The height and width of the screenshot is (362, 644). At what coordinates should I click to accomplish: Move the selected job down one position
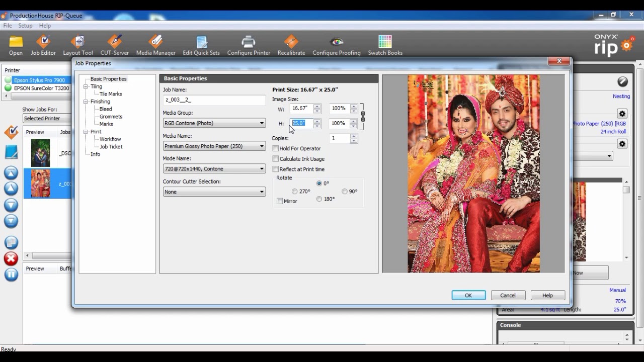pyautogui.click(x=11, y=205)
